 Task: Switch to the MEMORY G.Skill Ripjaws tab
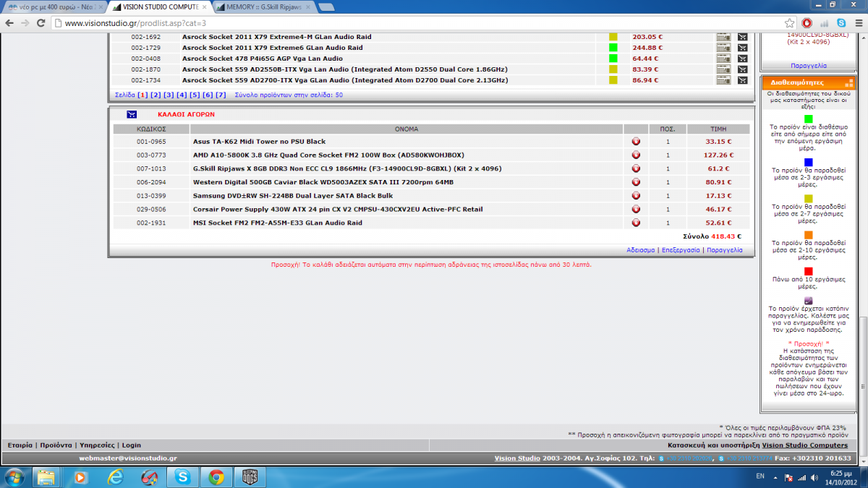click(x=265, y=7)
